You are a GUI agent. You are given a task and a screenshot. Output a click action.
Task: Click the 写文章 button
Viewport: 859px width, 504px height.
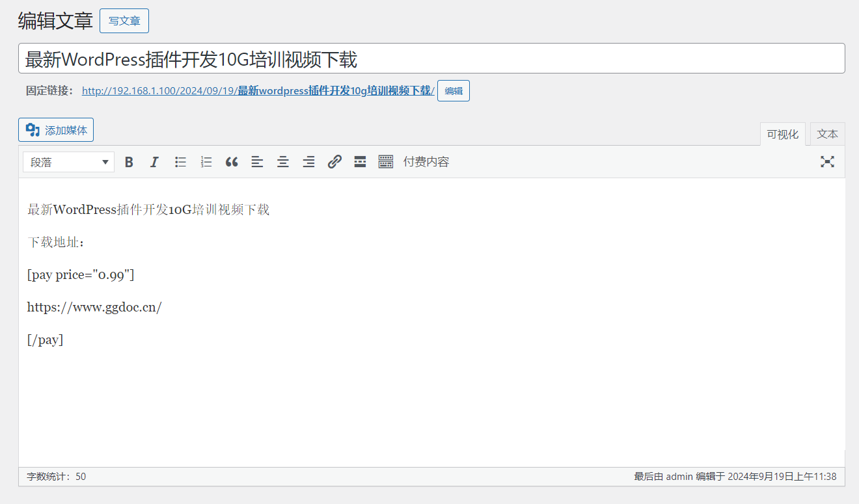coord(124,21)
